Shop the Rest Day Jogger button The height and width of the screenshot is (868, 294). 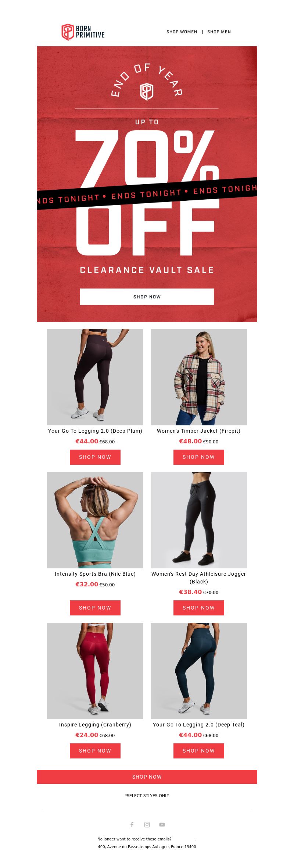[199, 608]
